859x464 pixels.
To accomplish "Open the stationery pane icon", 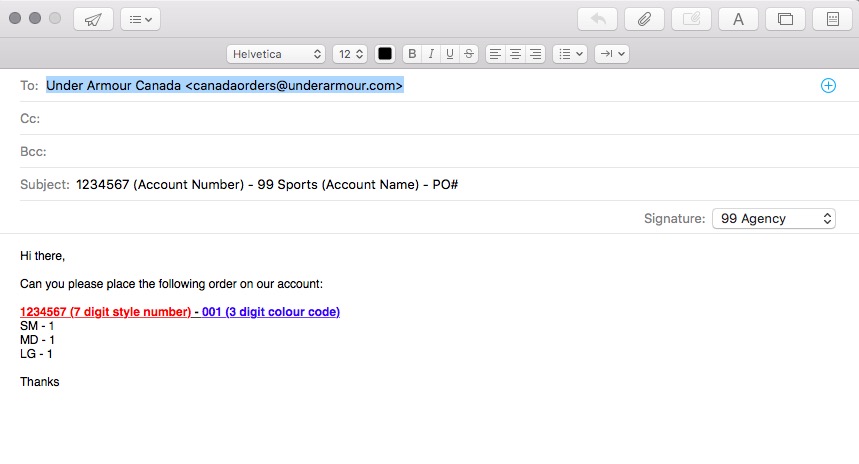I will pos(833,19).
